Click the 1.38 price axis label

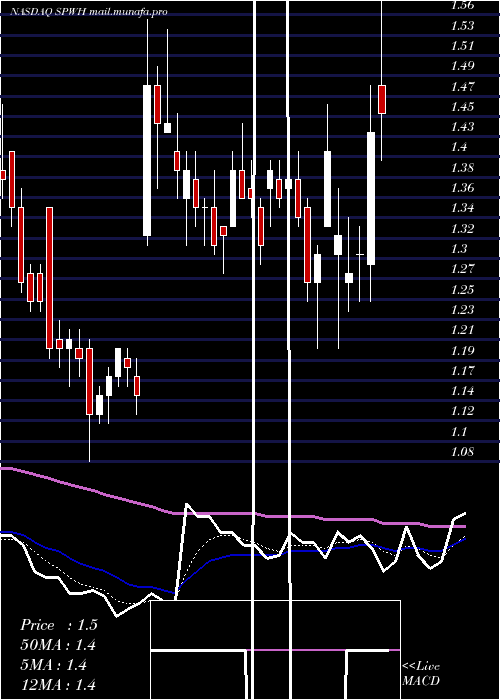(x=462, y=168)
